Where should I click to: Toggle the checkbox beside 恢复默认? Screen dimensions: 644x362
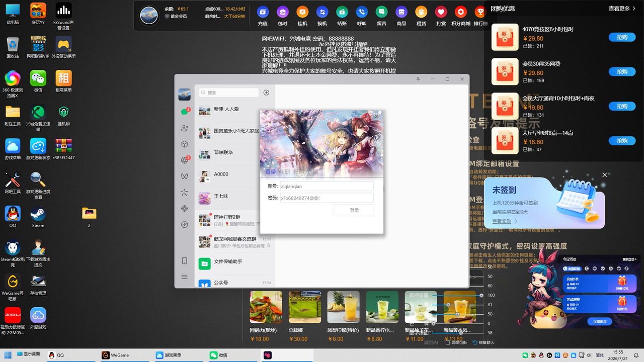pyautogui.click(x=448, y=343)
